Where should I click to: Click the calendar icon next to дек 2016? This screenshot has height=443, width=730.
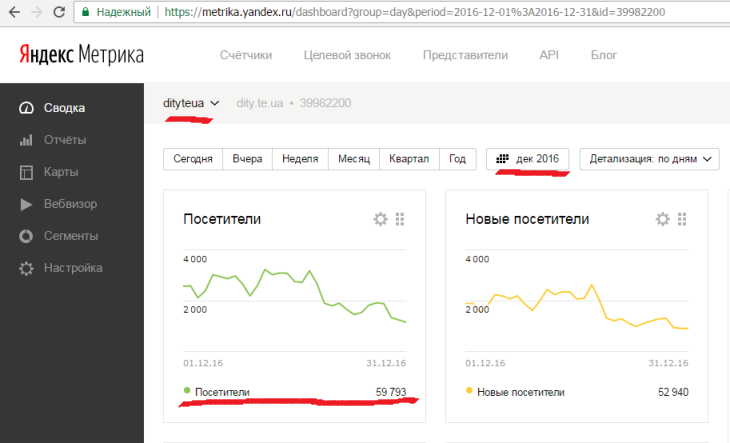(502, 159)
